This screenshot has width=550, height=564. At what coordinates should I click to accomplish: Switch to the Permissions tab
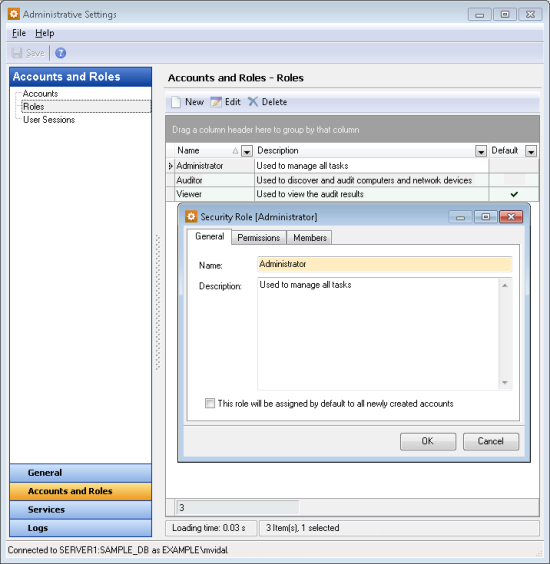click(259, 238)
